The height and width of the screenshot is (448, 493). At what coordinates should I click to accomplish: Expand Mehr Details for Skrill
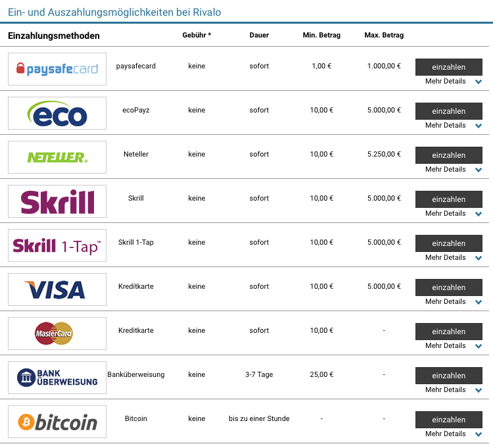(453, 213)
